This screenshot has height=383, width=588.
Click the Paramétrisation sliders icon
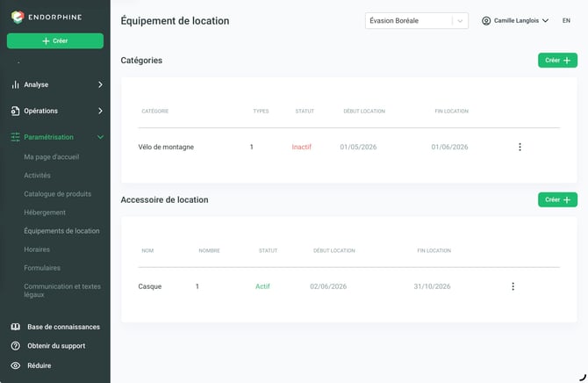pos(15,137)
